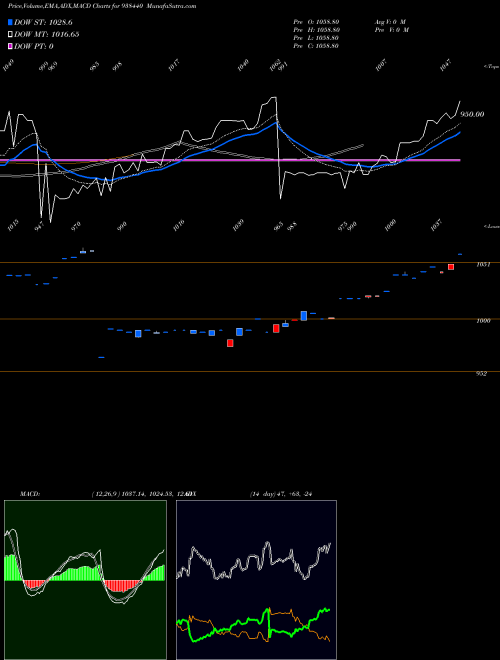This screenshot has height=660, width=500.
Task: Click the 950.00 price label beside the line chart
Action: coord(472,114)
